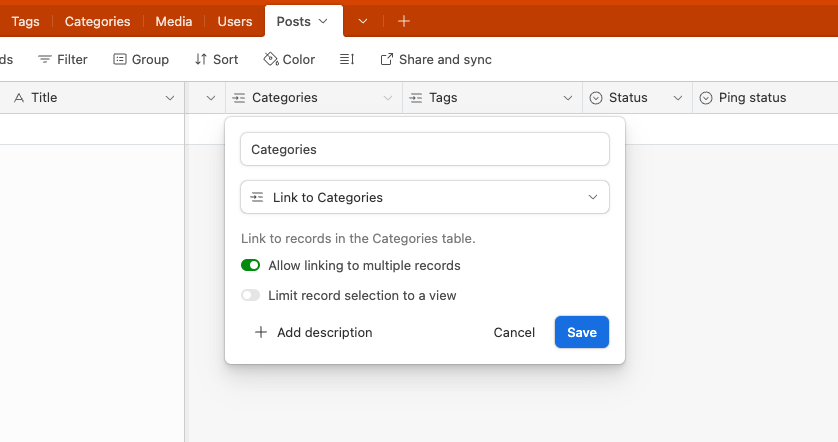Click the row height icon
838x442 pixels.
[347, 60]
